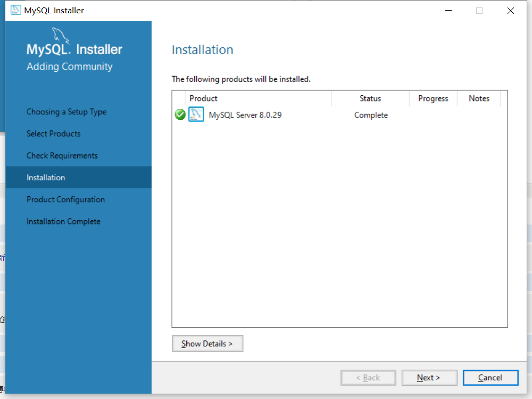
Task: Click the Next button
Action: 429,378
